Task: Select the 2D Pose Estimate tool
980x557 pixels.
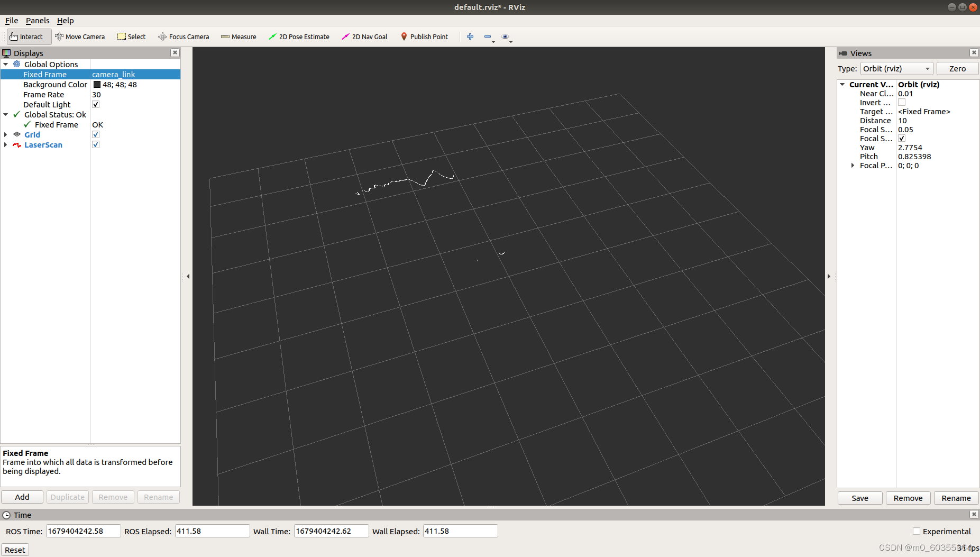Action: 299,36
